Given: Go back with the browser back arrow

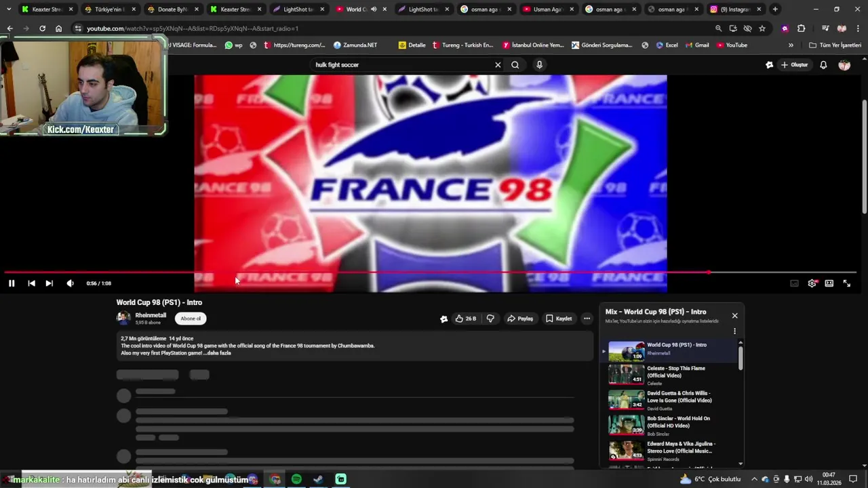Looking at the screenshot, I should coord(9,28).
